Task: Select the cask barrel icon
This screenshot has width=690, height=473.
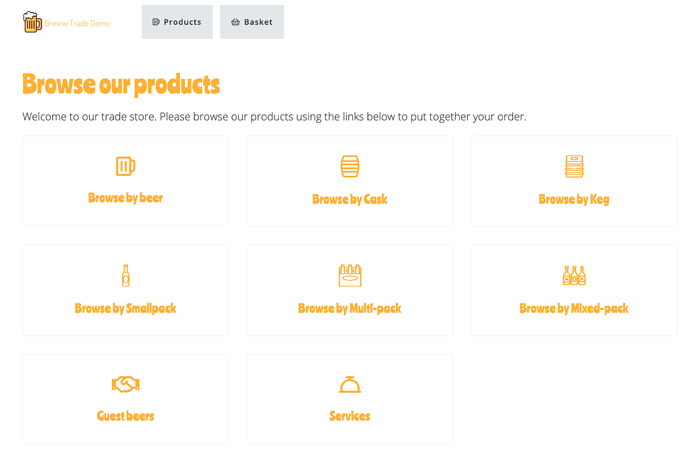Action: click(x=350, y=166)
